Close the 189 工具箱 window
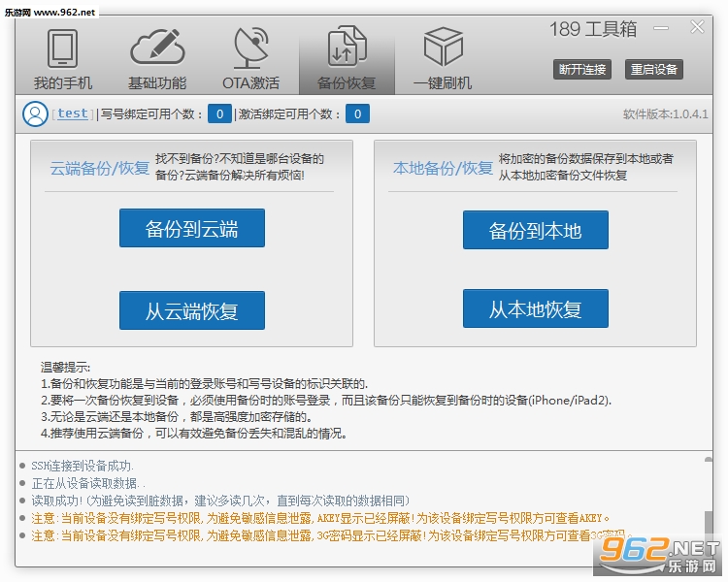Screen dimensions: 728x582 coord(697,27)
